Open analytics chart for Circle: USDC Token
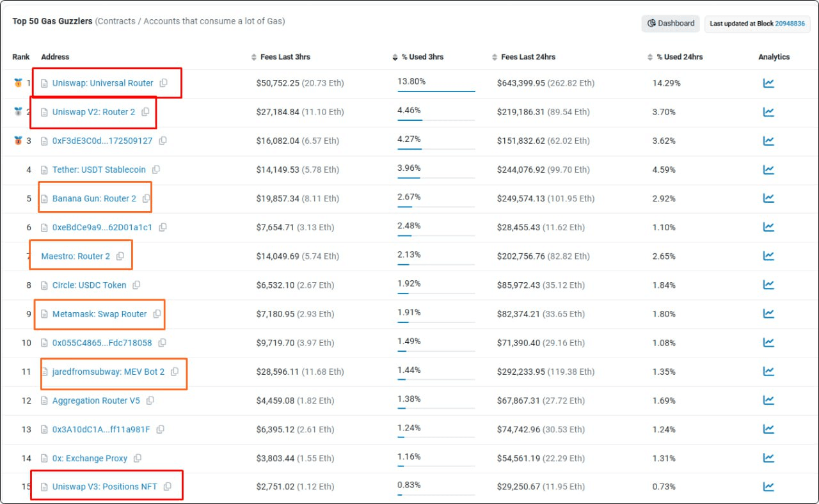 (768, 285)
